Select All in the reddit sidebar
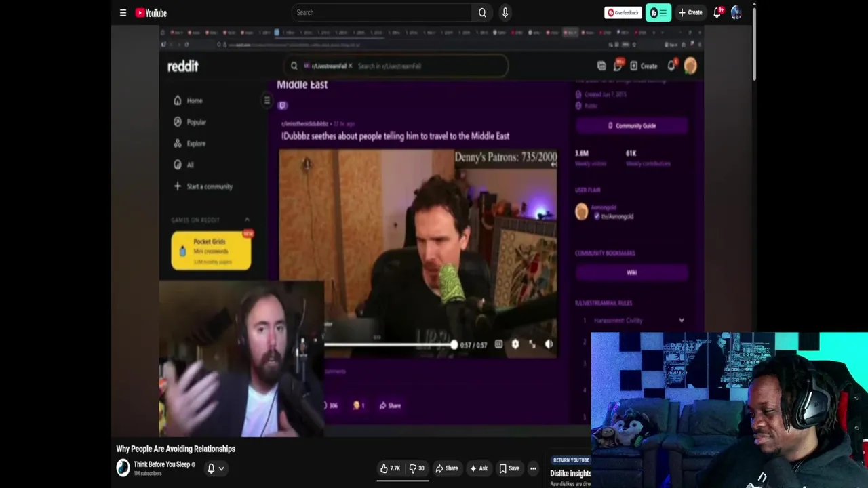868x488 pixels. click(x=184, y=165)
